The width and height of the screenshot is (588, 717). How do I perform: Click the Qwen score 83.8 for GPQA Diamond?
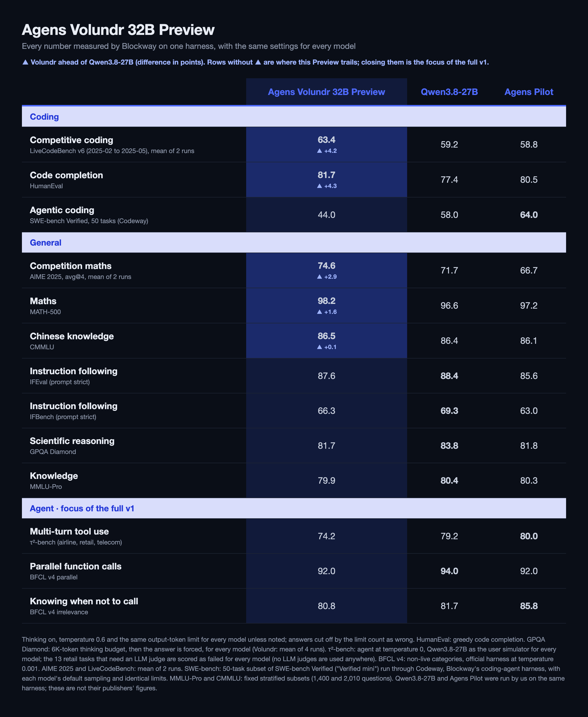click(449, 446)
